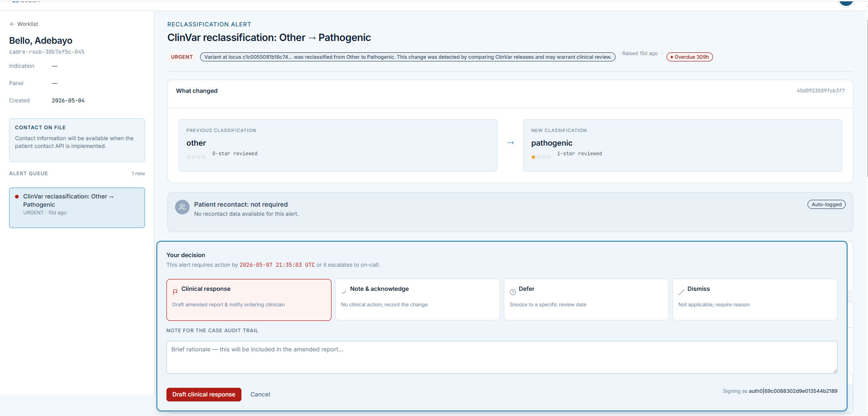Click the '0-star reviewed' label
Viewport: 868px width, 416px height.
tap(235, 154)
